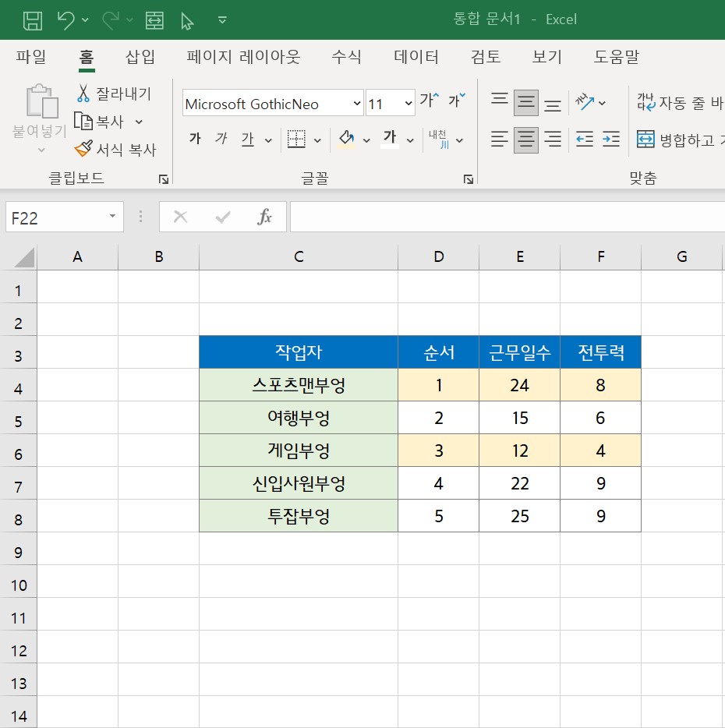Click the Wrap Text (자동 줄 바꿈) button
This screenshot has width=725, height=728.
(680, 103)
